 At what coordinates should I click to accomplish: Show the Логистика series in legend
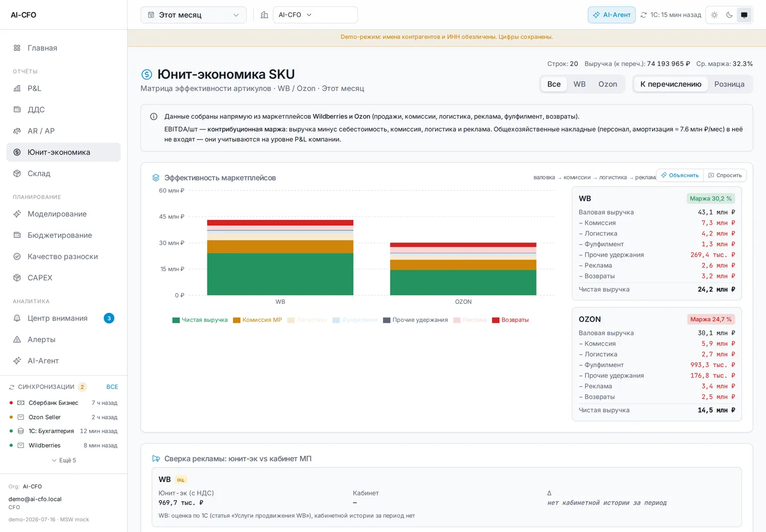click(307, 320)
